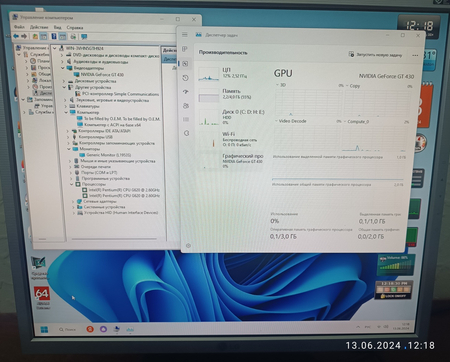Open the three-dots more options button
This screenshot has width=450, height=362.
(x=415, y=55)
